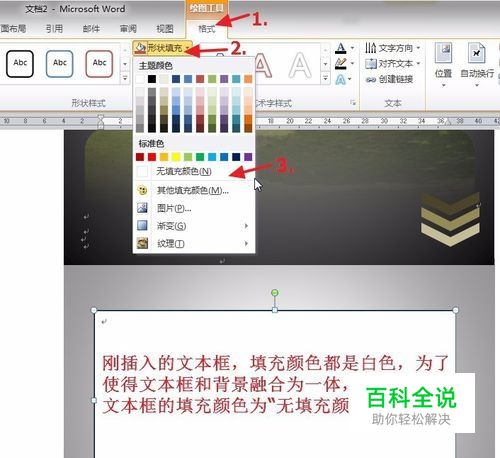This screenshot has width=500, height=458.
Task: Click the red text inside the text box
Action: point(275,384)
